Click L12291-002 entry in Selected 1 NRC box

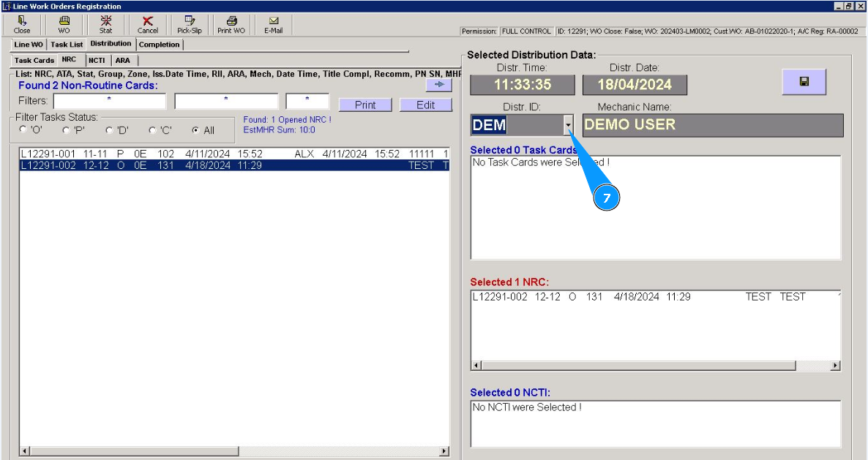(656, 297)
